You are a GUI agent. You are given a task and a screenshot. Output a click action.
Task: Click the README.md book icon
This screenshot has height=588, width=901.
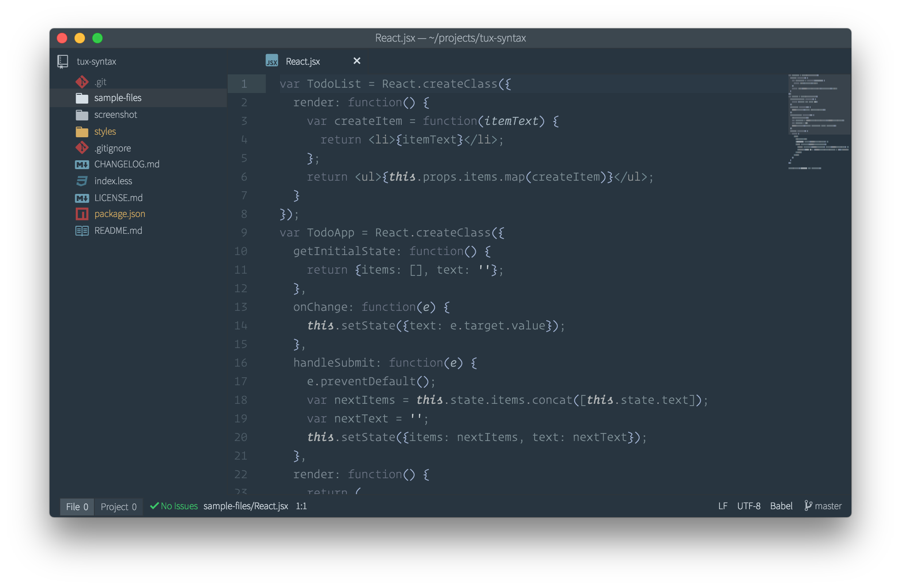pos(82,231)
